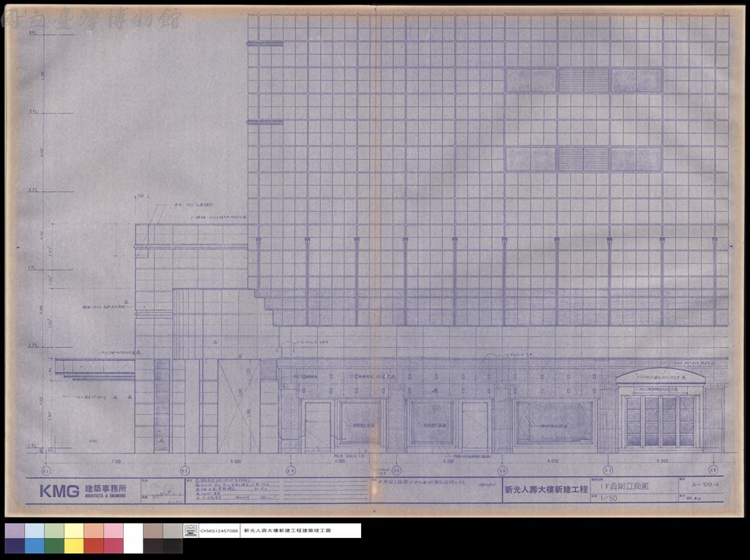750x560 pixels.
Task: Select grid axis marker X7
Action: click(608, 470)
